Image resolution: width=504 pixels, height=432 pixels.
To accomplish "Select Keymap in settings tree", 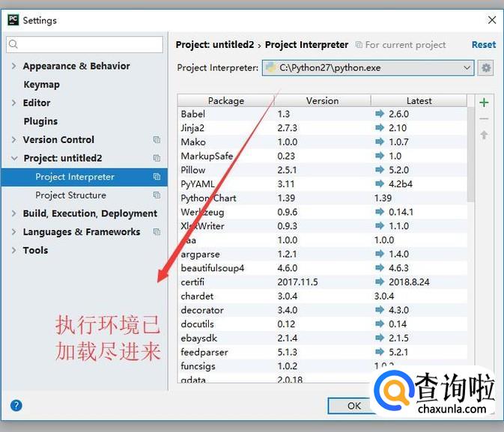I will [41, 85].
